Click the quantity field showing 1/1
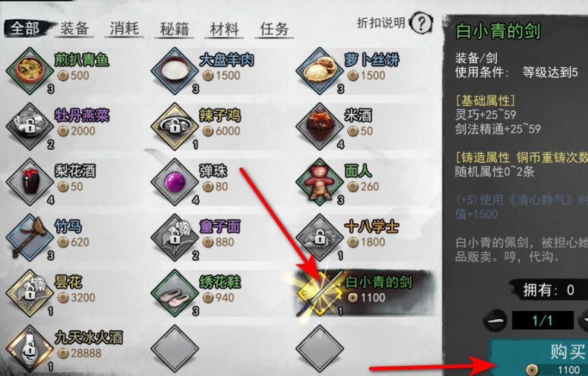The height and width of the screenshot is (376, 588). 543,321
